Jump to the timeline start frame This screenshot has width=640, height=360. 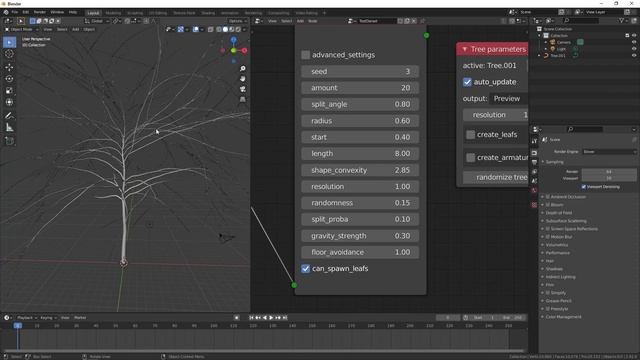[251, 318]
